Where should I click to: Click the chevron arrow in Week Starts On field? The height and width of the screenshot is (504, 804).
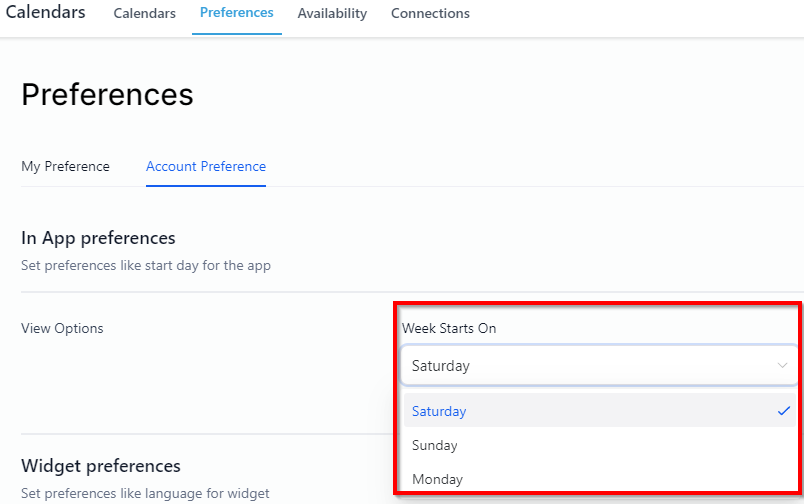pos(782,366)
